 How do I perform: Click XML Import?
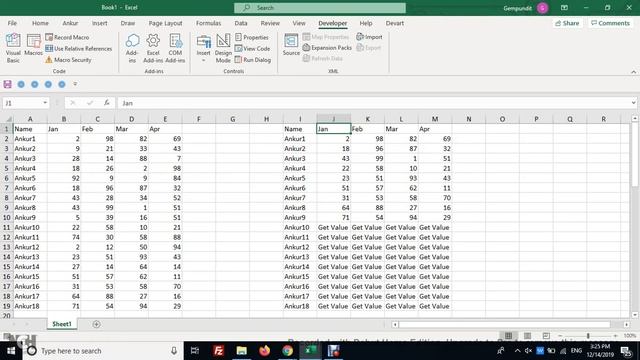(x=369, y=37)
